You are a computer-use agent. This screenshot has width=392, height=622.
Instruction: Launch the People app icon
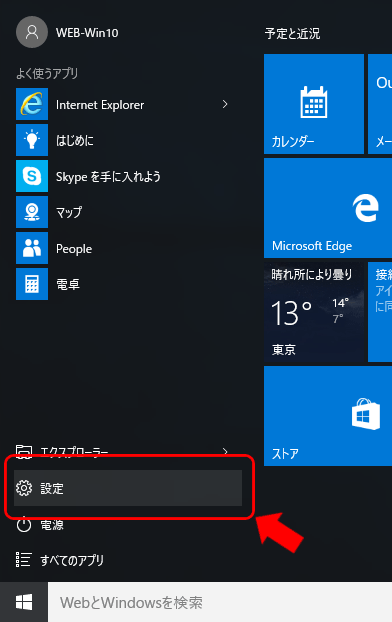pyautogui.click(x=32, y=248)
